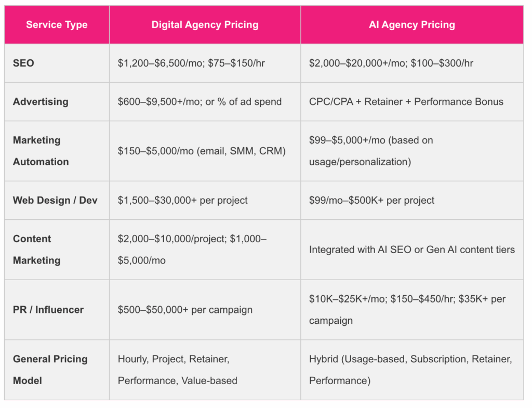
Task: Click the Digital Agency Pricing header
Action: coord(205,24)
